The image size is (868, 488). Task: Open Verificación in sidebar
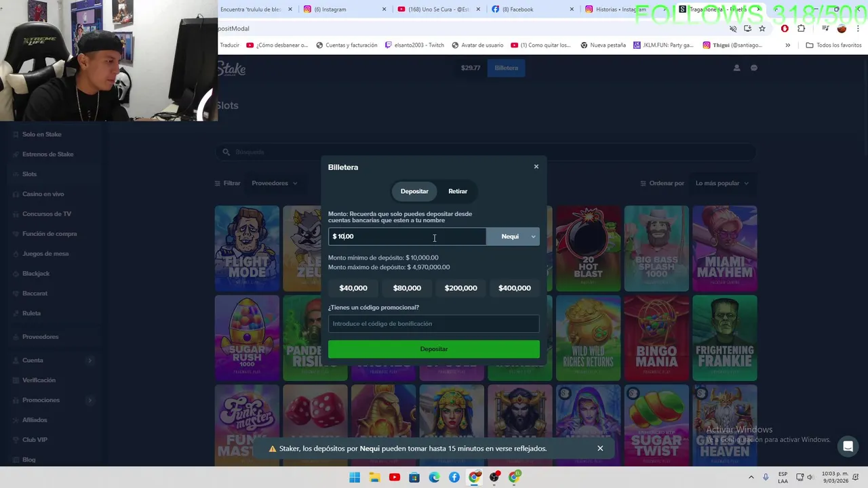point(39,380)
